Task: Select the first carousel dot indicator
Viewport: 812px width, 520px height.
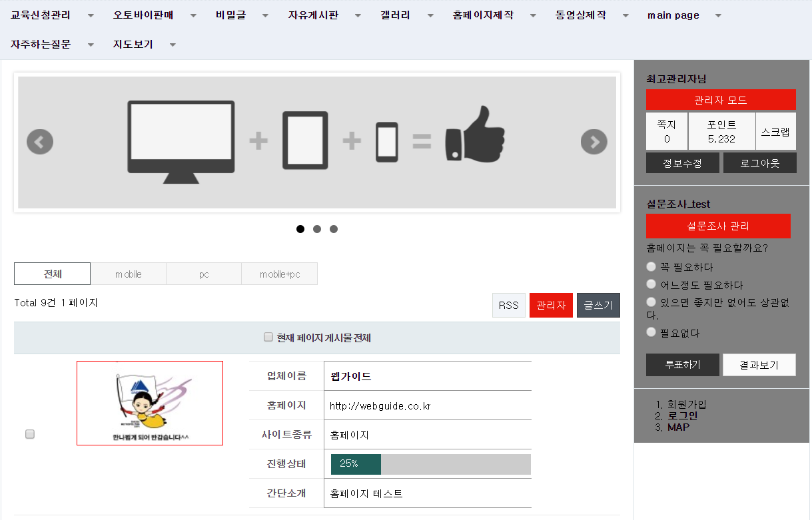Action: click(x=300, y=229)
